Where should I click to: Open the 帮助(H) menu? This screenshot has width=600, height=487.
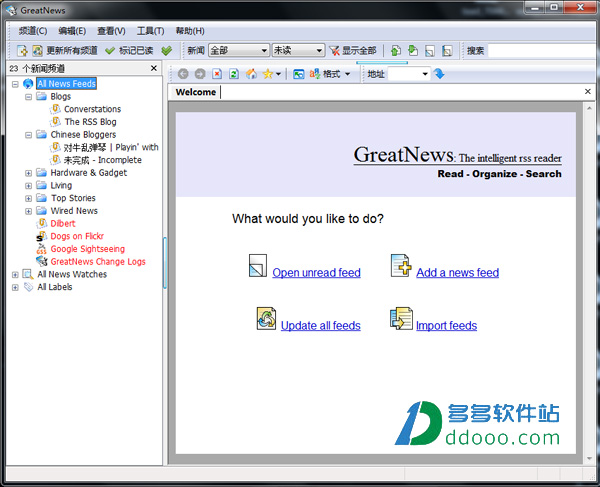(x=190, y=31)
